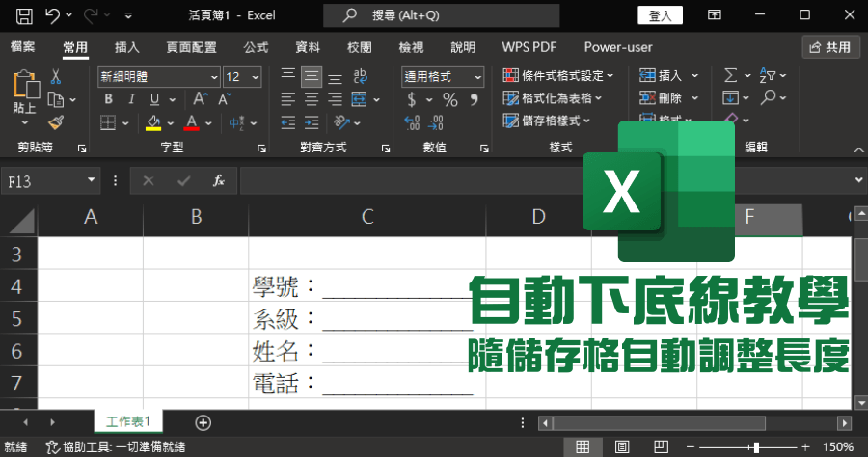The height and width of the screenshot is (457, 868).
Task: Apply accounting currency format
Action: 412,99
